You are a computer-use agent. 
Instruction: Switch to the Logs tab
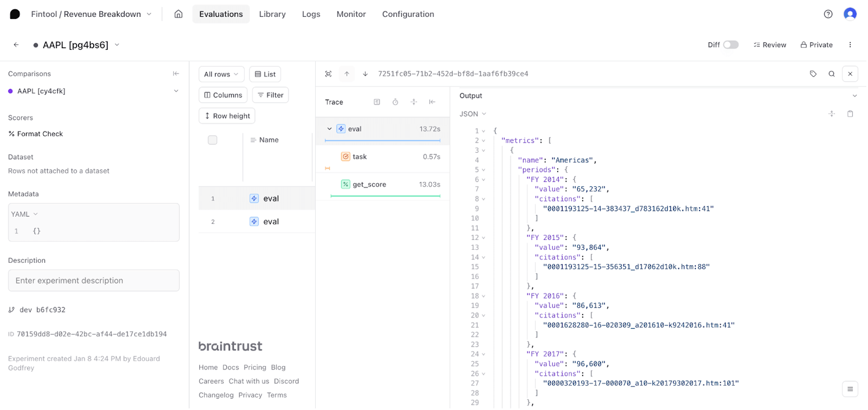pos(311,14)
